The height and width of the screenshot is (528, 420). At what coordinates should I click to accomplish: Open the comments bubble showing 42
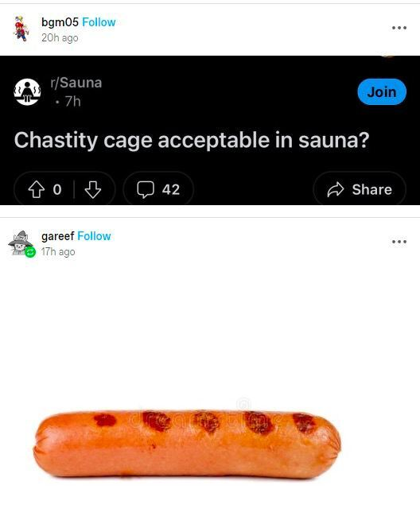pos(158,189)
